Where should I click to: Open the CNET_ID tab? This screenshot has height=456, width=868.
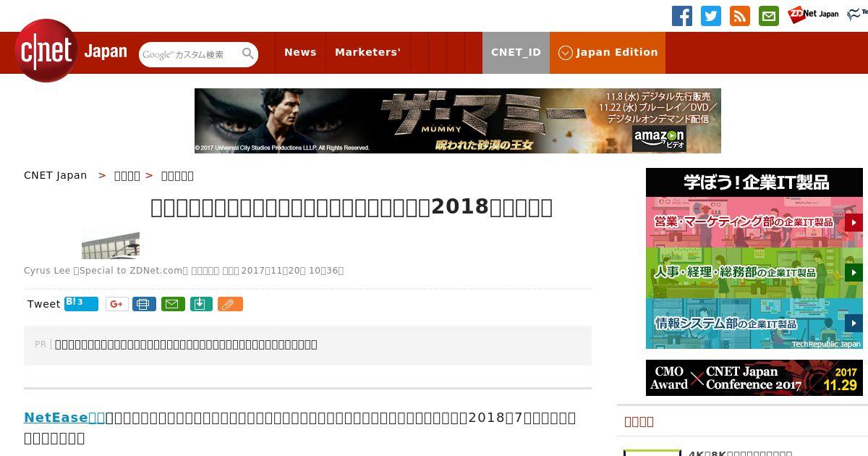(x=516, y=52)
